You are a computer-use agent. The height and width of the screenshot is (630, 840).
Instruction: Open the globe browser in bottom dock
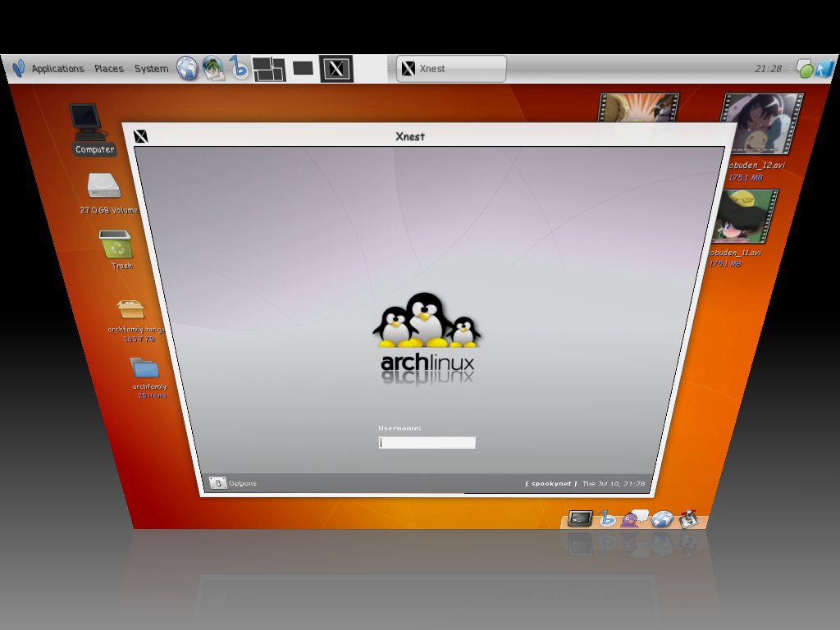[662, 518]
